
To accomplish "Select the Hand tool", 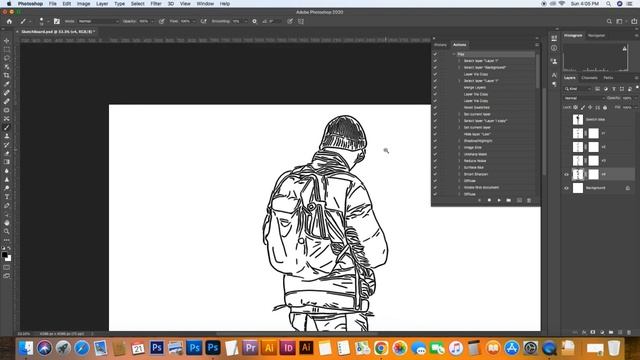I will (x=7, y=223).
